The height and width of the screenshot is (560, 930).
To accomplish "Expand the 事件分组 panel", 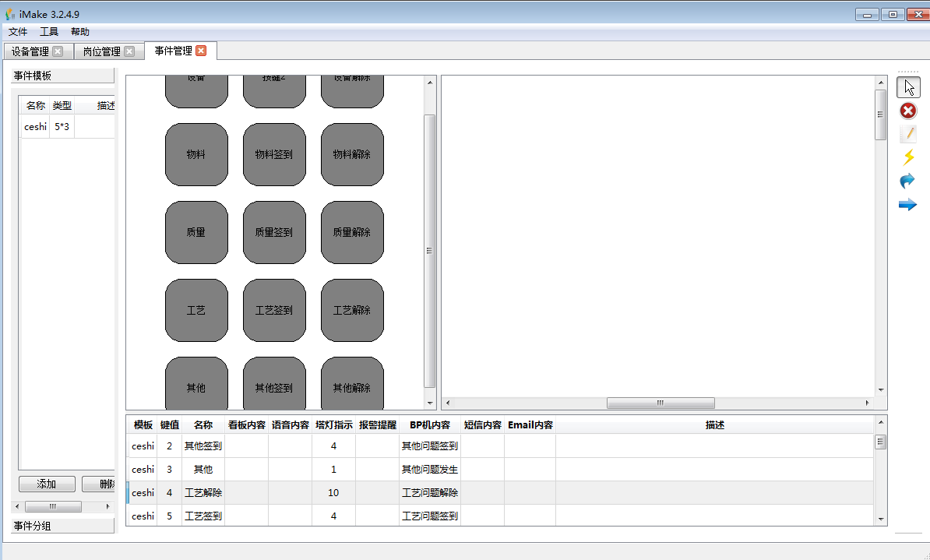I will click(x=64, y=526).
